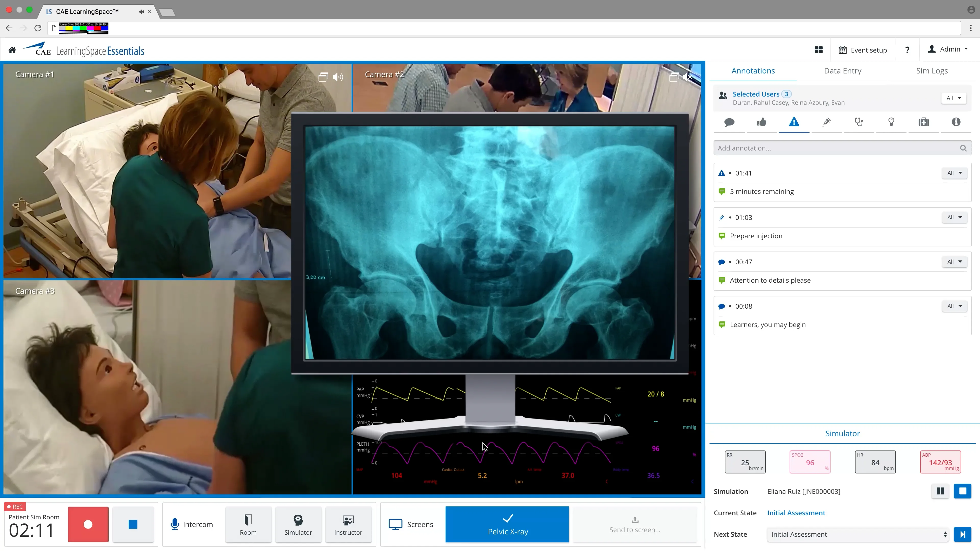The image size is (980, 551).
Task: Click the Initial Assessment current state link
Action: coord(796,513)
